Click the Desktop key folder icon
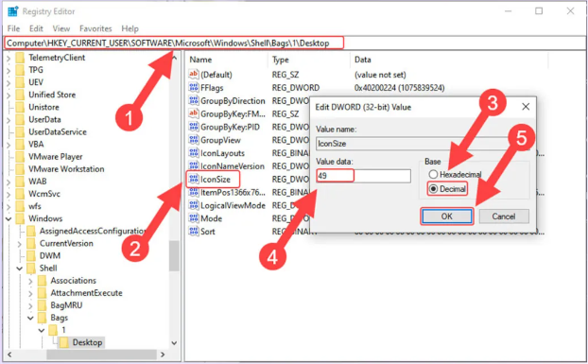 click(64, 342)
